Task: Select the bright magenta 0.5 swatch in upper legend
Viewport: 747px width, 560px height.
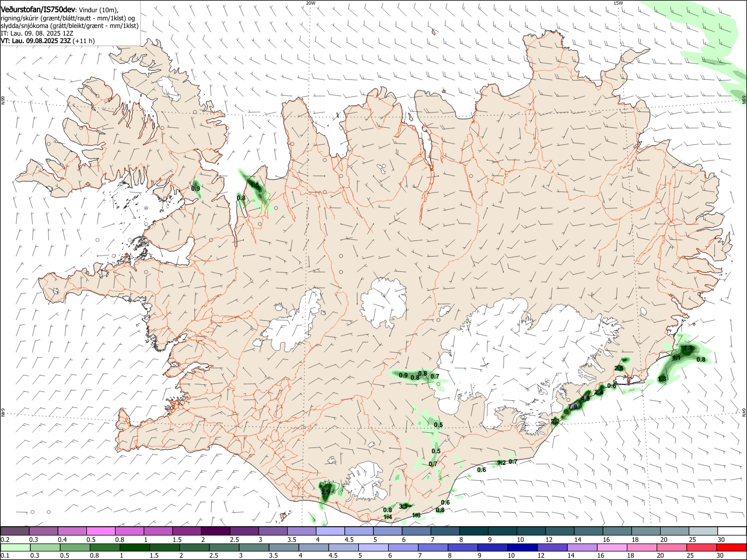Action: (x=100, y=531)
